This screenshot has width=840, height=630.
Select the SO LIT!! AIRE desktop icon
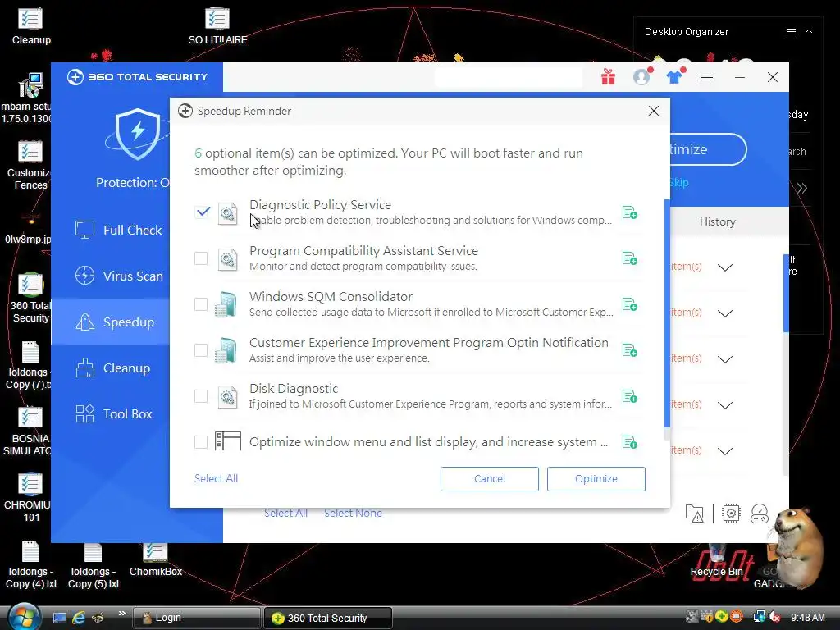point(217,25)
